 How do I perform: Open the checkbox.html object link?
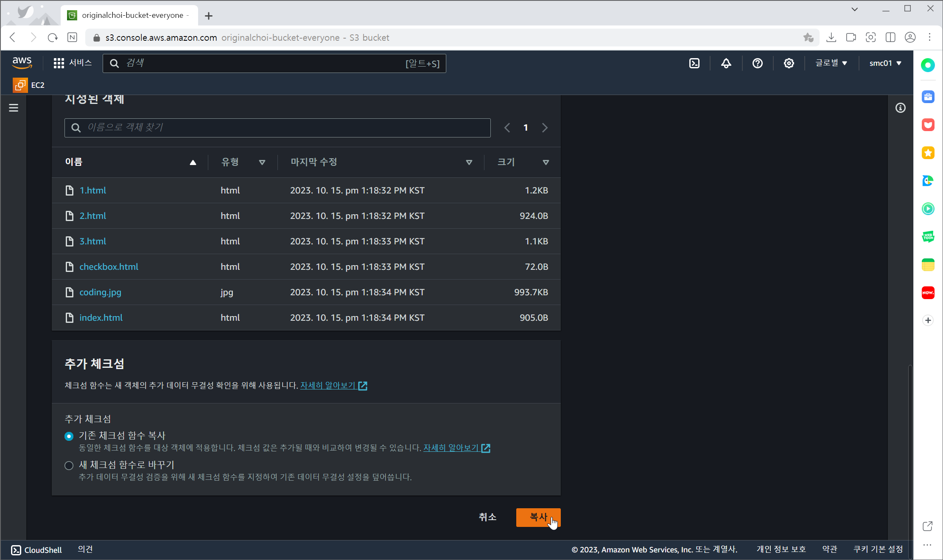[x=109, y=266]
